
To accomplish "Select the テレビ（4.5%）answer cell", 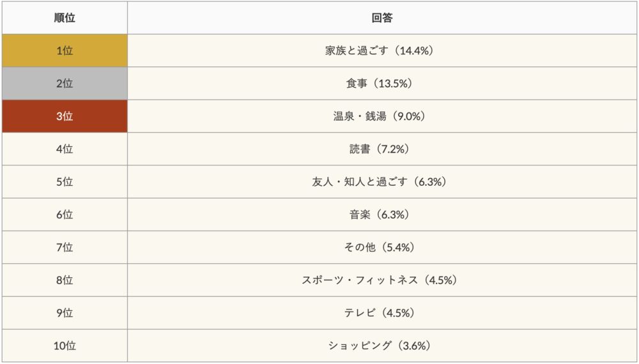I will click(382, 313).
